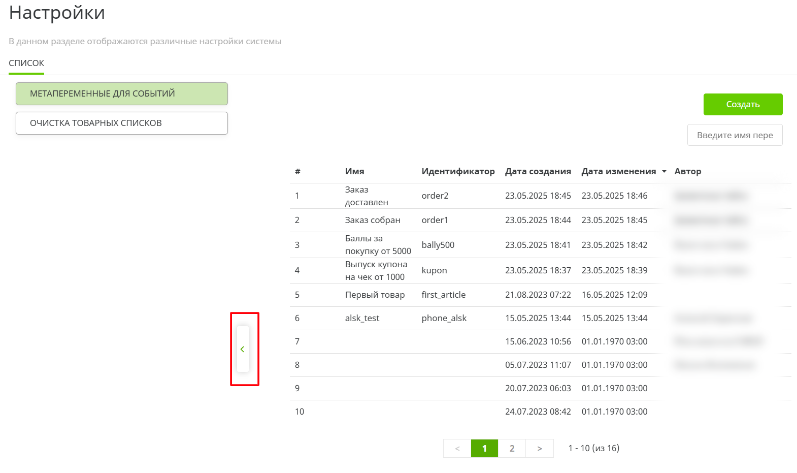Select page 1 in pagination

[x=484, y=448]
